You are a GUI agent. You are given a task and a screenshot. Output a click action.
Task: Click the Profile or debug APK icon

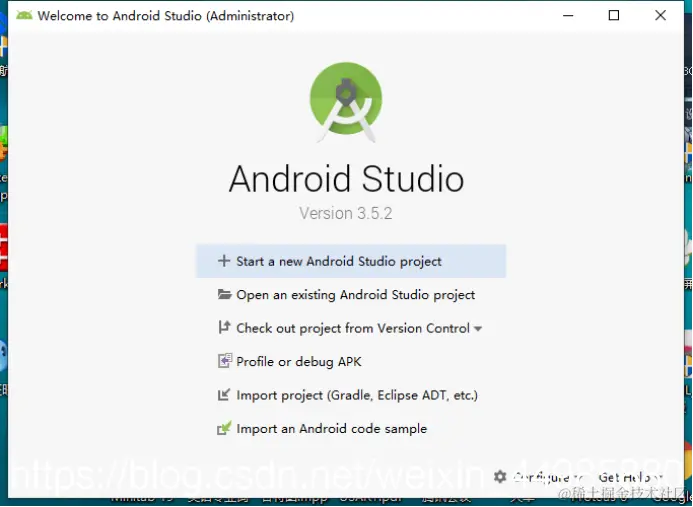[x=225, y=361]
